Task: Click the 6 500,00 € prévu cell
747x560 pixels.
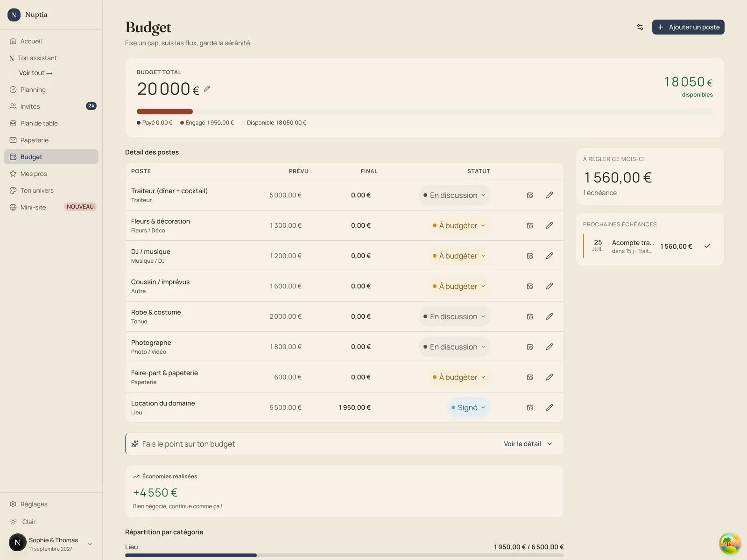Action: (x=285, y=407)
